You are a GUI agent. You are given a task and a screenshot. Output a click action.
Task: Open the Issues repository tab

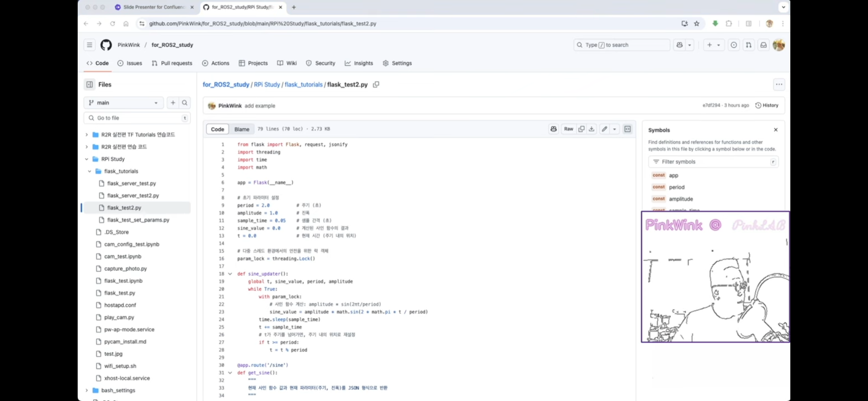click(130, 63)
